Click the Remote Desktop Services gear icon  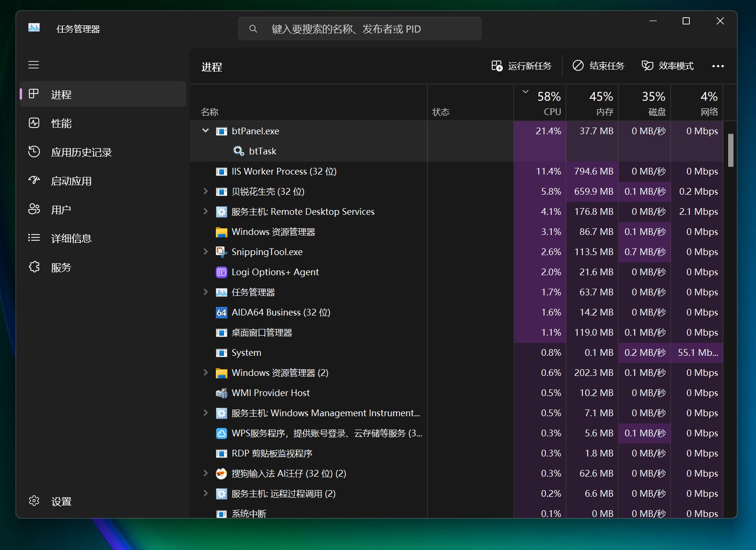(221, 212)
